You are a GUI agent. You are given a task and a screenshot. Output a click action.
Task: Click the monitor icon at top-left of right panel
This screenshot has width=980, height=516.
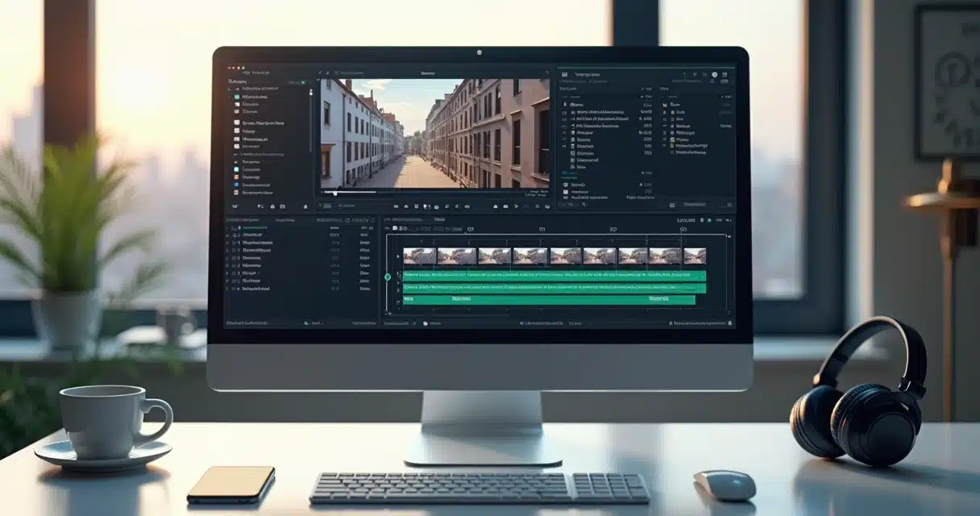click(x=565, y=74)
